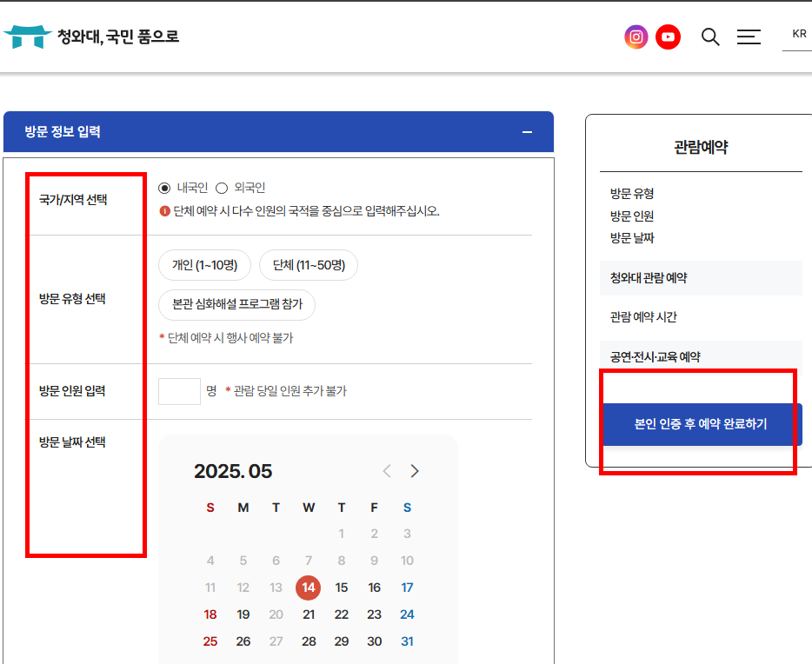Screen dimensions: 812x664
Task: Collapse the 방문 정보 입력 panel
Action: pyautogui.click(x=527, y=132)
